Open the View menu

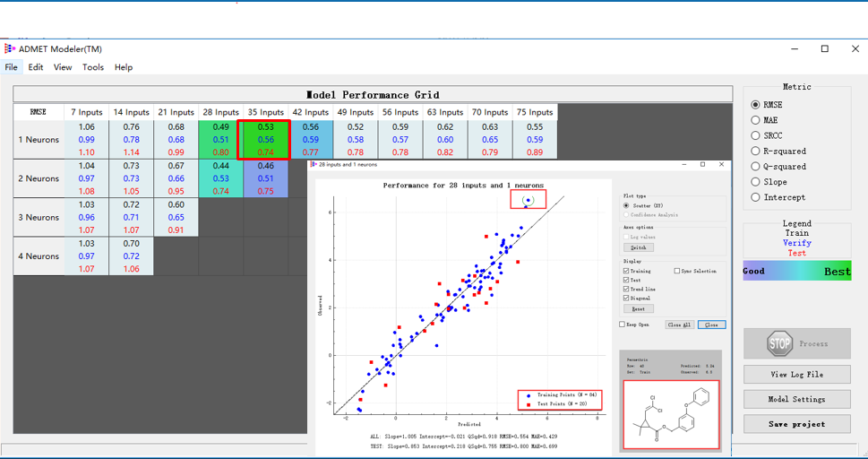[63, 67]
